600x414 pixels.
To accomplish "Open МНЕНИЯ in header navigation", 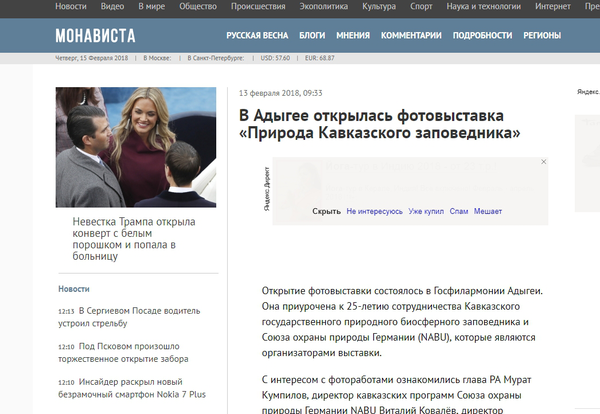I will (353, 36).
